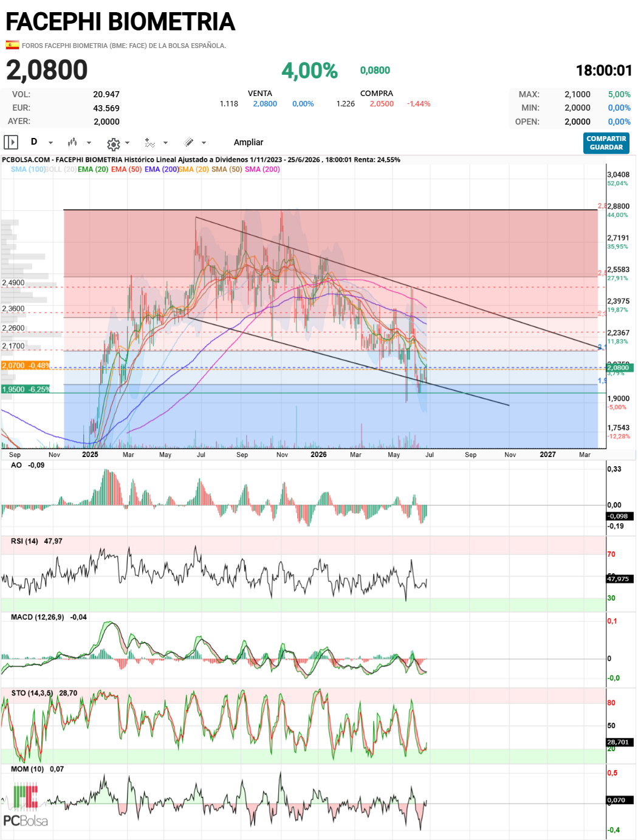This screenshot has width=638, height=840.
Task: Click the add indicator icon
Action: (149, 143)
